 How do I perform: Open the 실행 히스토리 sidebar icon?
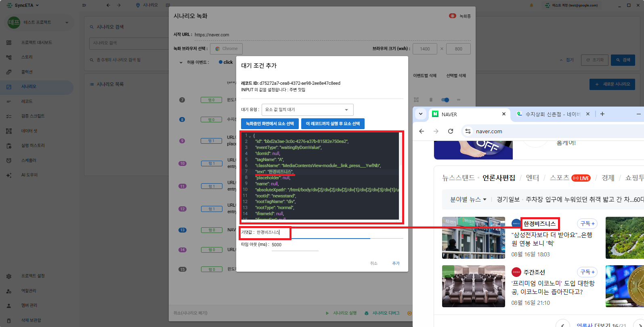pyautogui.click(x=9, y=146)
